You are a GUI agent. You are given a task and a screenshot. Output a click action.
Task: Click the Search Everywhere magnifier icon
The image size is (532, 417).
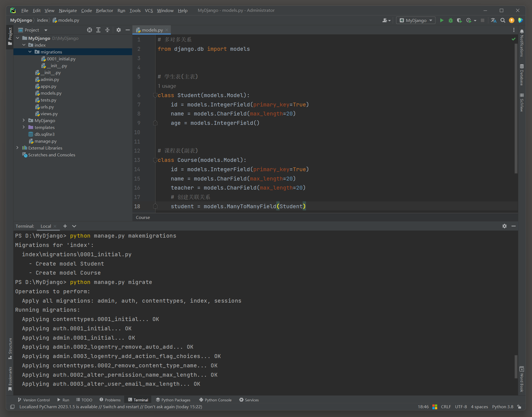(503, 20)
